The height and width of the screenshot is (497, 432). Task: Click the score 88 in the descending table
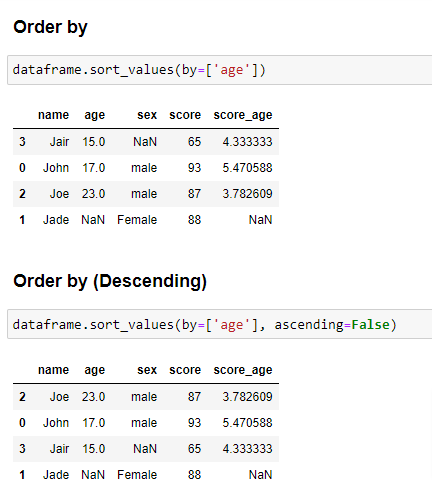tap(194, 475)
